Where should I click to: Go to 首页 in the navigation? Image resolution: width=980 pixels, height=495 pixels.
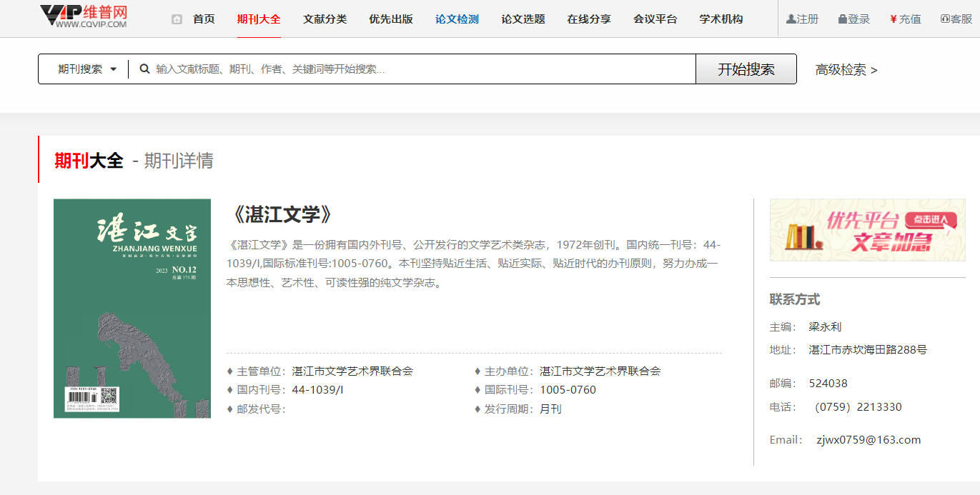point(204,19)
